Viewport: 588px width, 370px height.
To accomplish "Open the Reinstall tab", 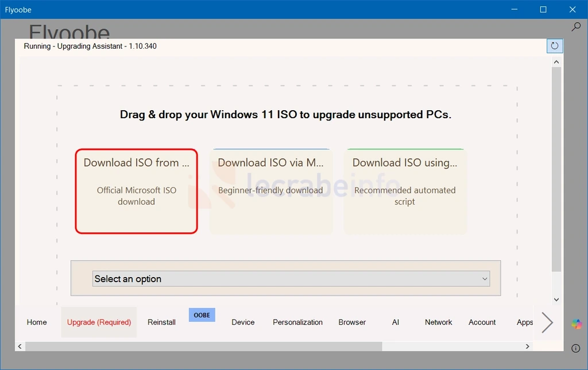I will tap(161, 322).
